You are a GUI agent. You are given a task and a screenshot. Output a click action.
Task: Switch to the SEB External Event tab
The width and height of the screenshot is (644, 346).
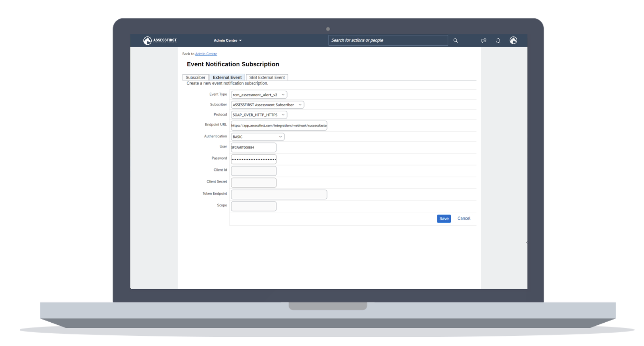267,77
